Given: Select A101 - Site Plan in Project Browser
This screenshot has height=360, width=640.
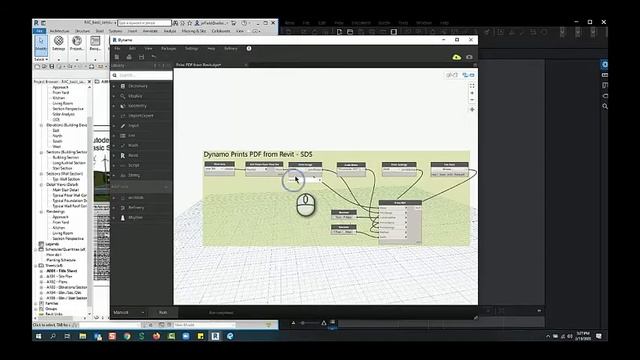Looking at the screenshot, I should (x=60, y=276).
